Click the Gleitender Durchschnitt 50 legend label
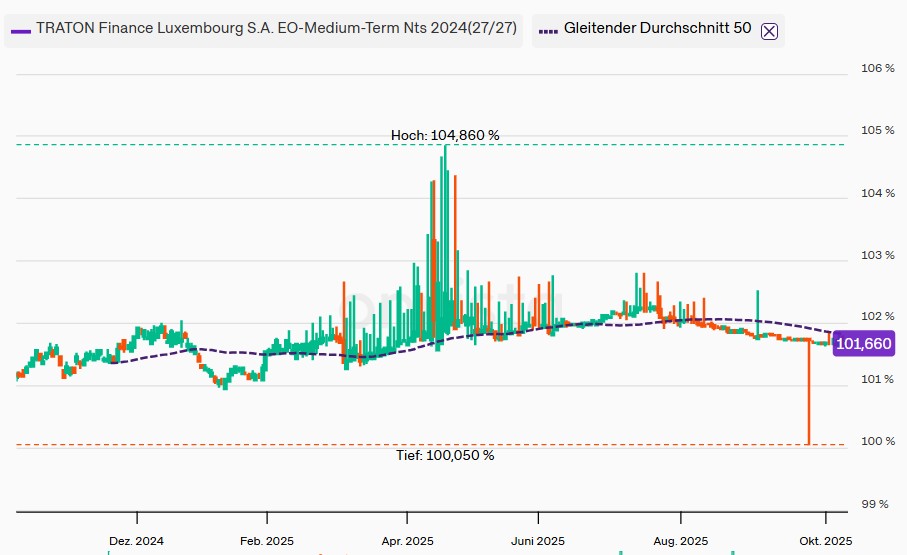907x555 pixels. click(657, 29)
